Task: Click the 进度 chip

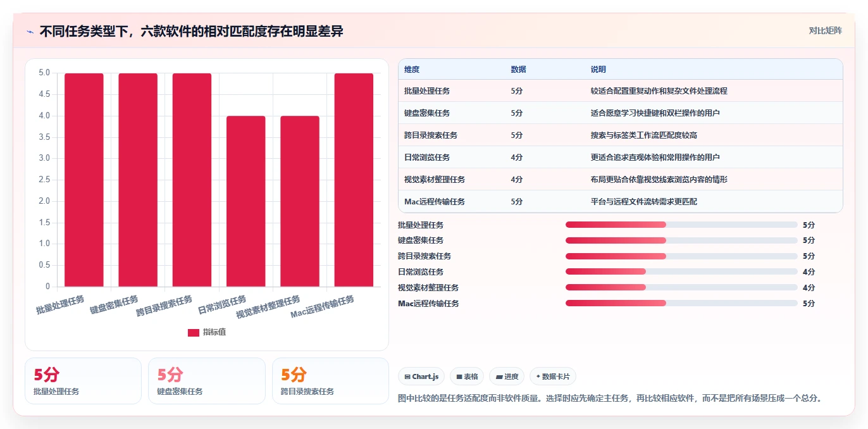Action: [x=507, y=376]
